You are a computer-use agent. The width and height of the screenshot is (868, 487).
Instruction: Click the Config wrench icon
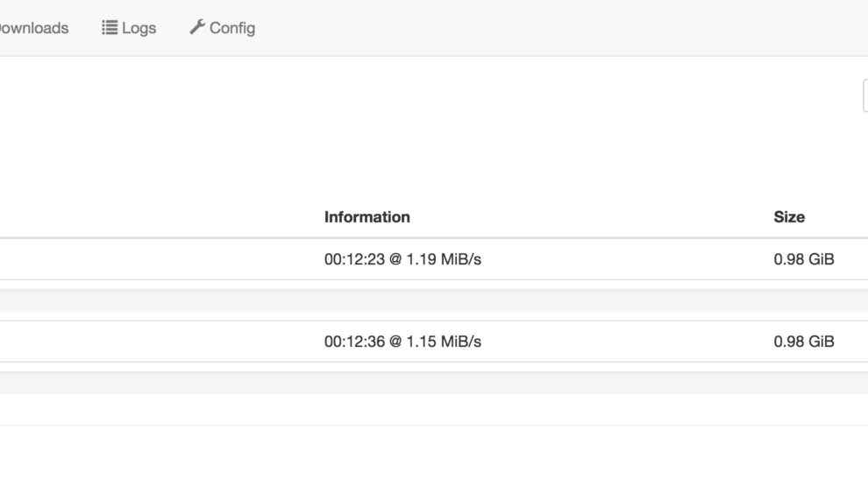(x=197, y=28)
